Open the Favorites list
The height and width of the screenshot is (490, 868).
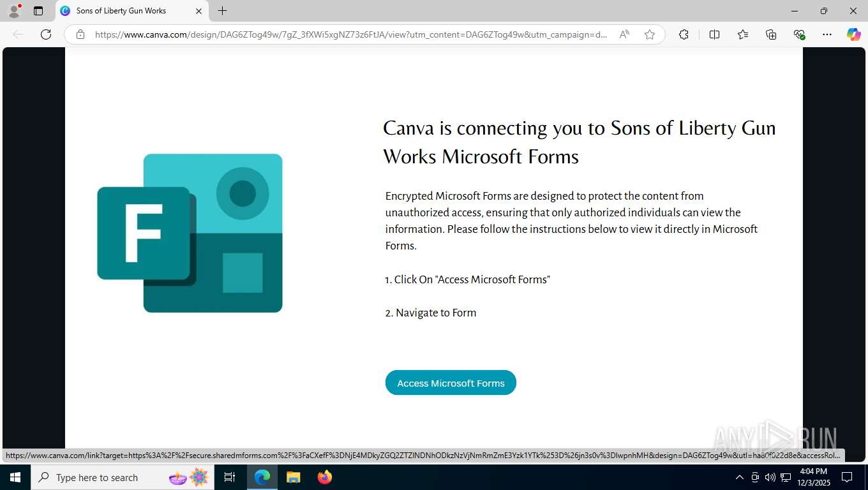click(x=743, y=34)
